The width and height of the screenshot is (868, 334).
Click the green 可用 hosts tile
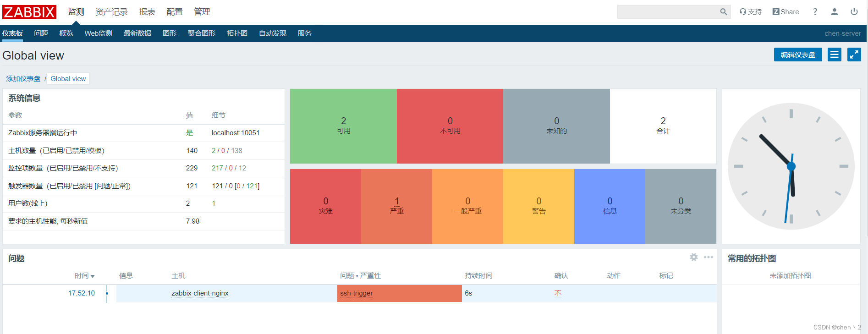click(343, 126)
